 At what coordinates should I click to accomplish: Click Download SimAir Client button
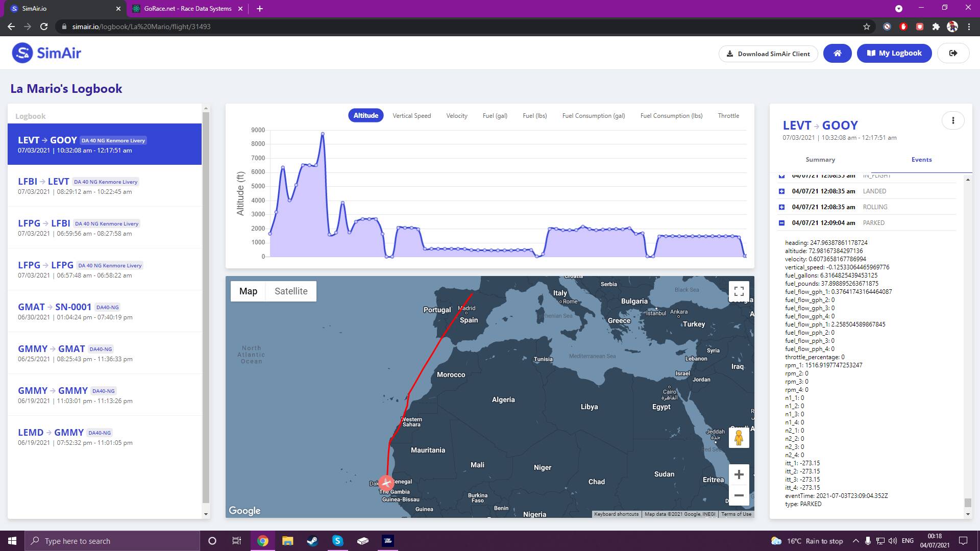point(768,54)
